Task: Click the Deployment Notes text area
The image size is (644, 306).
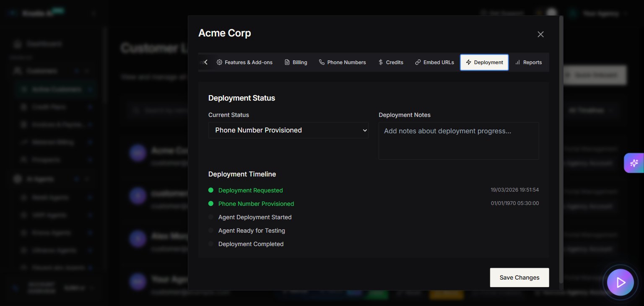Action: [459, 141]
